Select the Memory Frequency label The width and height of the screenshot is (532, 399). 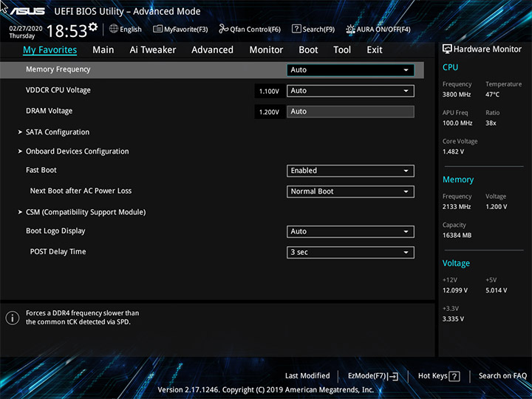click(x=58, y=69)
